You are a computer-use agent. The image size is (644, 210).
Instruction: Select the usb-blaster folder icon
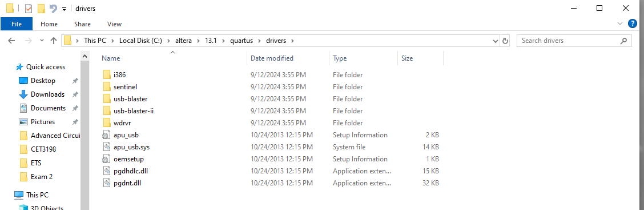107,99
